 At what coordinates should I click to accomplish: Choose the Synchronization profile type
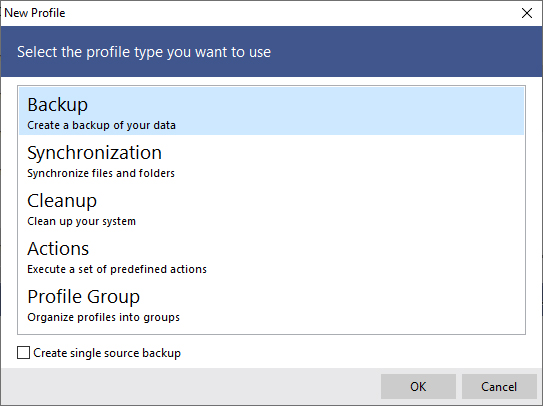272,159
